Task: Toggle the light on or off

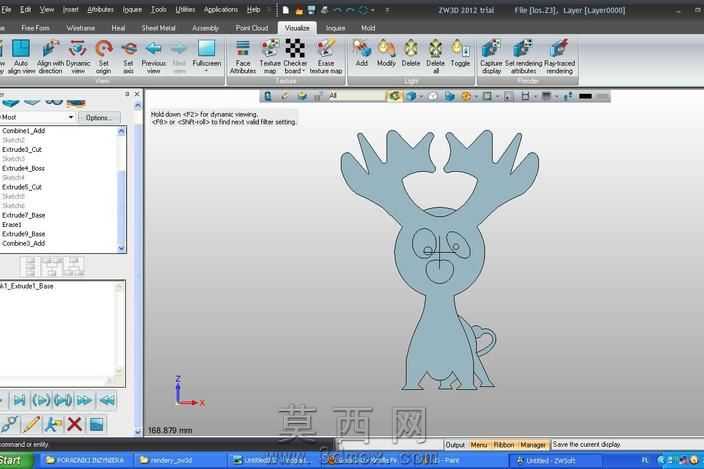Action: coord(460,53)
